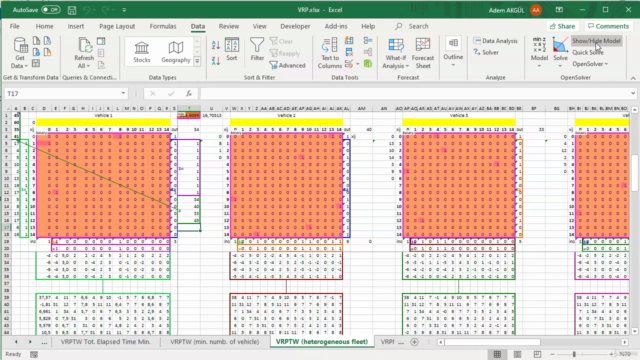640x360 pixels.
Task: Open the Page Layout tab
Action: (x=117, y=26)
